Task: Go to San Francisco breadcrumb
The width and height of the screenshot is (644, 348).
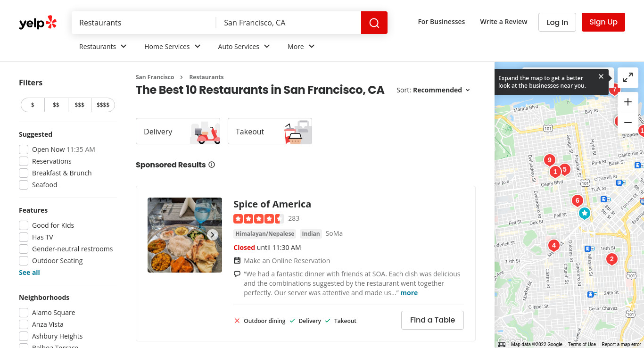Action: click(x=155, y=77)
